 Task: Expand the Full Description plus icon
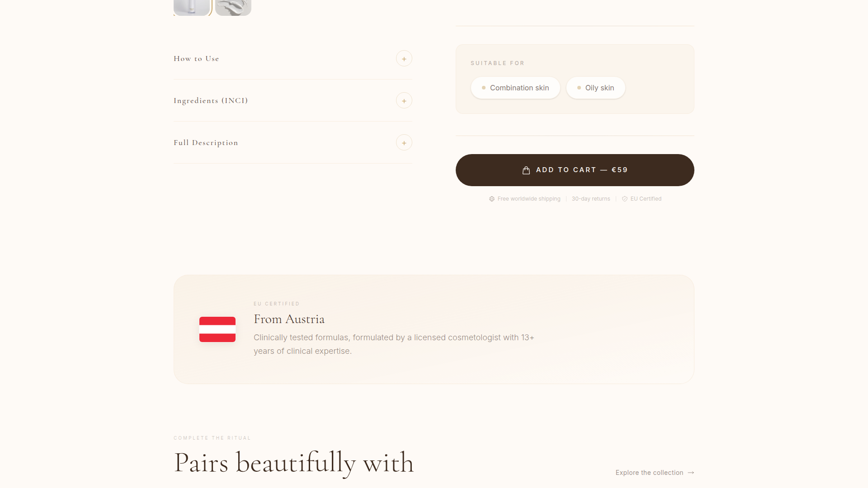pyautogui.click(x=404, y=143)
